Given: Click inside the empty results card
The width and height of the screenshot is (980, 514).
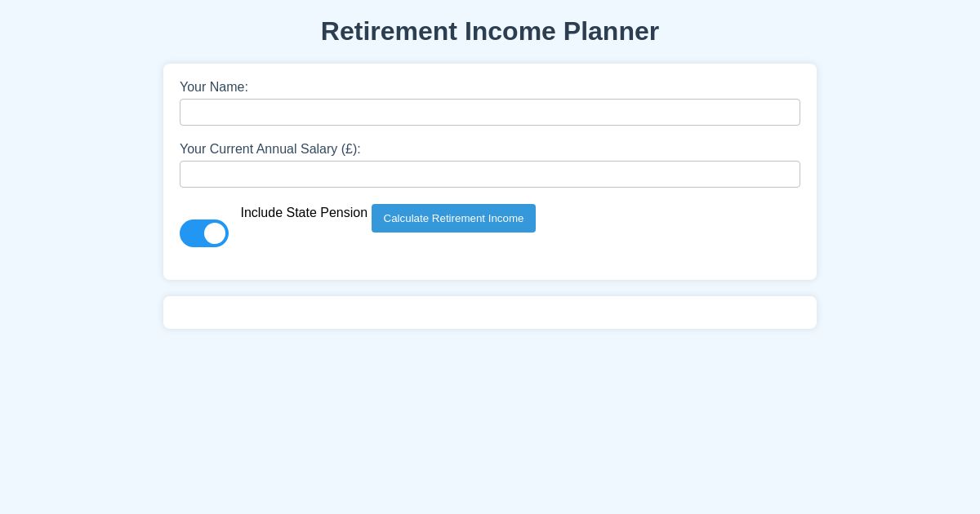Looking at the screenshot, I should pyautogui.click(x=490, y=312).
